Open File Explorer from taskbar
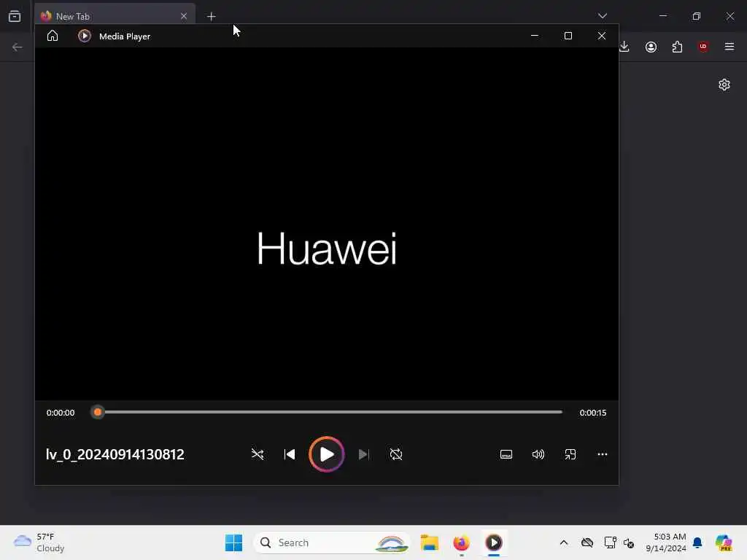Screen dimensions: 747x560 pyautogui.click(x=429, y=542)
